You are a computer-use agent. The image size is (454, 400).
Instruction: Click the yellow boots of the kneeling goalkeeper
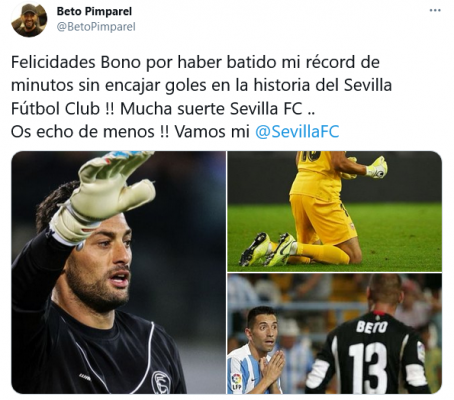pos(268,249)
